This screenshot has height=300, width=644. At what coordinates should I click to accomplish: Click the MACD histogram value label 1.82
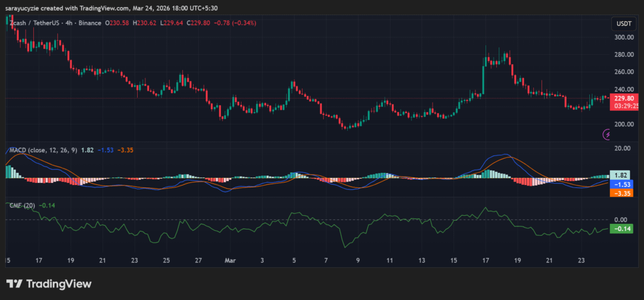pos(621,174)
